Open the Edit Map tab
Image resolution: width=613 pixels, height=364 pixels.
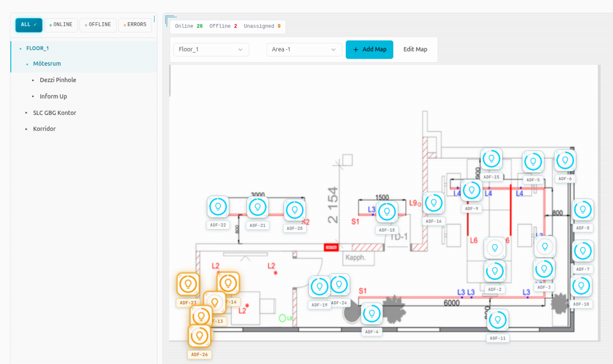point(415,49)
